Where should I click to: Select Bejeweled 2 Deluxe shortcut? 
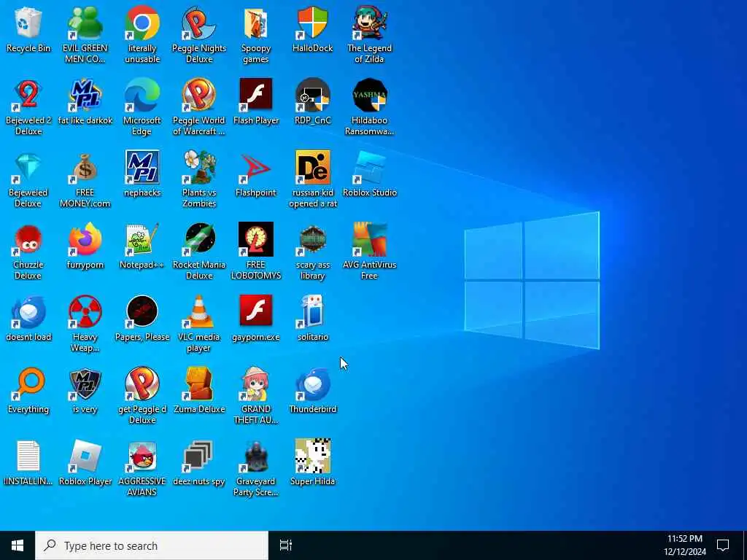pos(28,96)
